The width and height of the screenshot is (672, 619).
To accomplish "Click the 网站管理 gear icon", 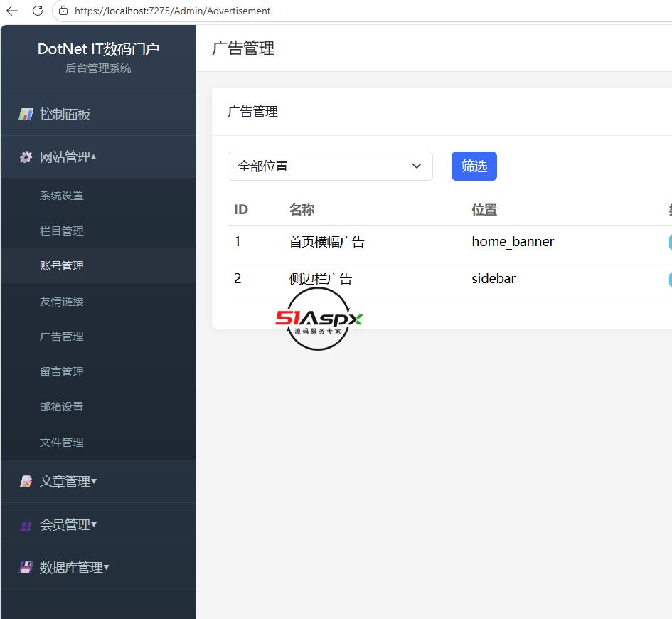I will pos(26,157).
